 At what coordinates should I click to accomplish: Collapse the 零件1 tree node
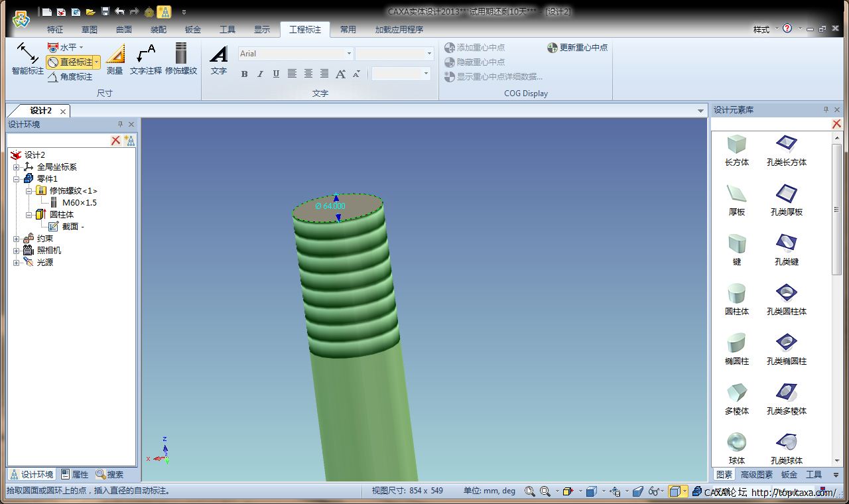tap(17, 179)
